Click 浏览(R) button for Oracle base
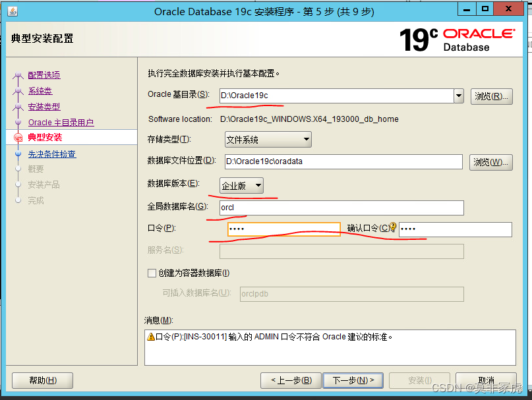This screenshot has height=400, width=532. (491, 96)
